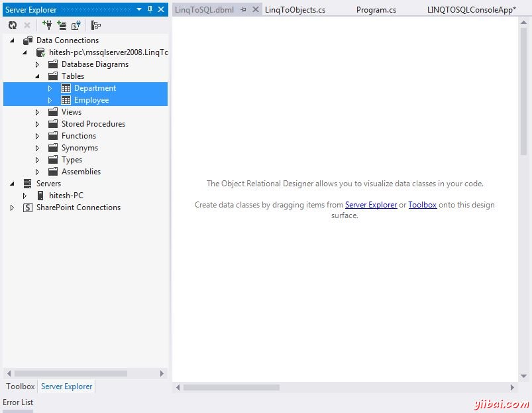532x413 pixels.
Task: Click the hitesh-PC server icon
Action: [40, 196]
